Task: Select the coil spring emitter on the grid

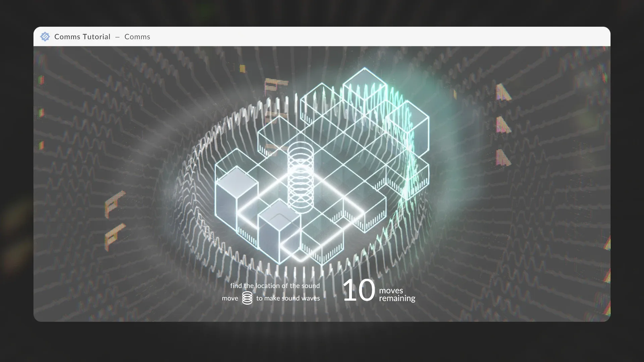Action: [x=301, y=177]
